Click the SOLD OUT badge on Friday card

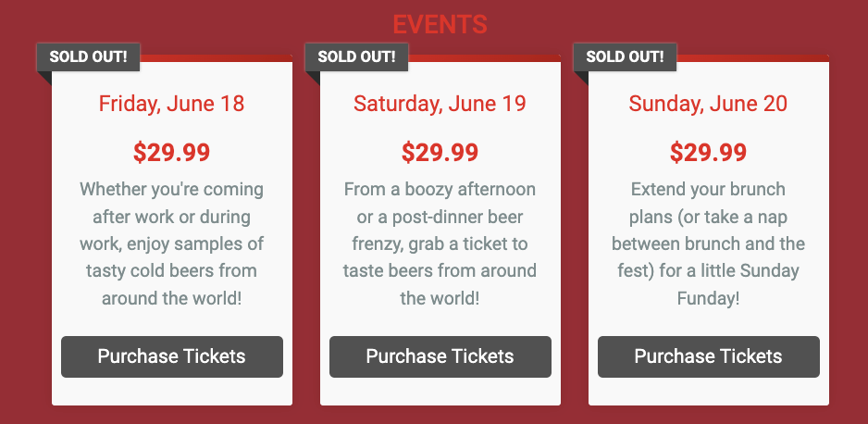tap(89, 56)
